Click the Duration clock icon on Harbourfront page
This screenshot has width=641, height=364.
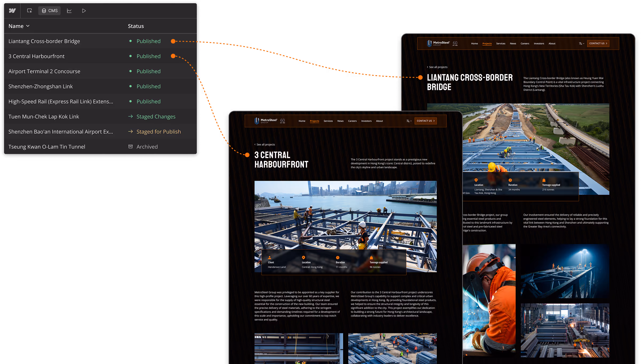pos(338,258)
